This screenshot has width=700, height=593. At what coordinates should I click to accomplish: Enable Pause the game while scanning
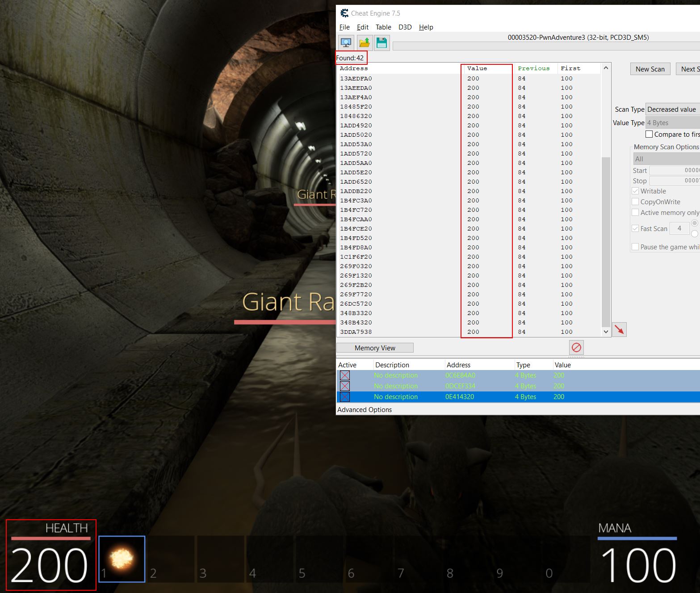635,247
